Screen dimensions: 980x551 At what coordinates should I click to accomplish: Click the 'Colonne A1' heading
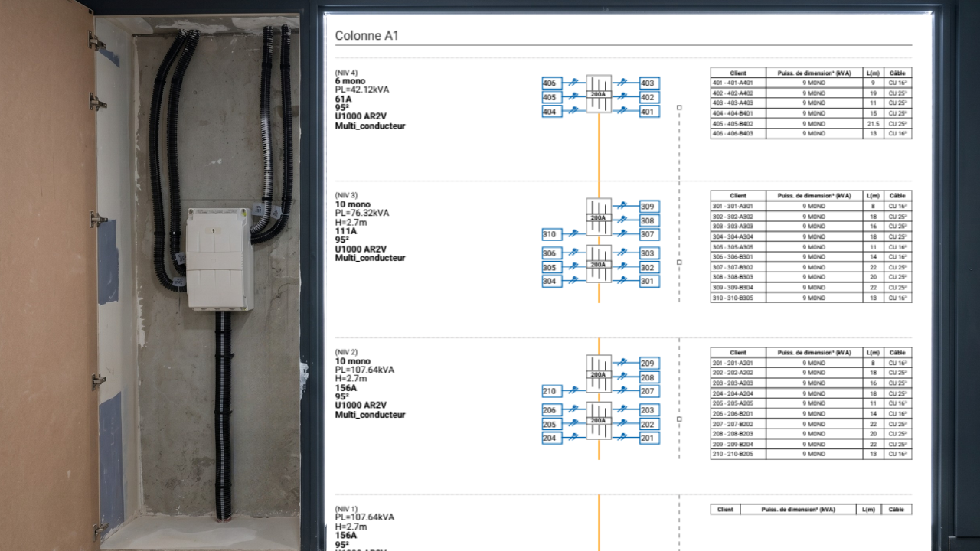pos(367,36)
